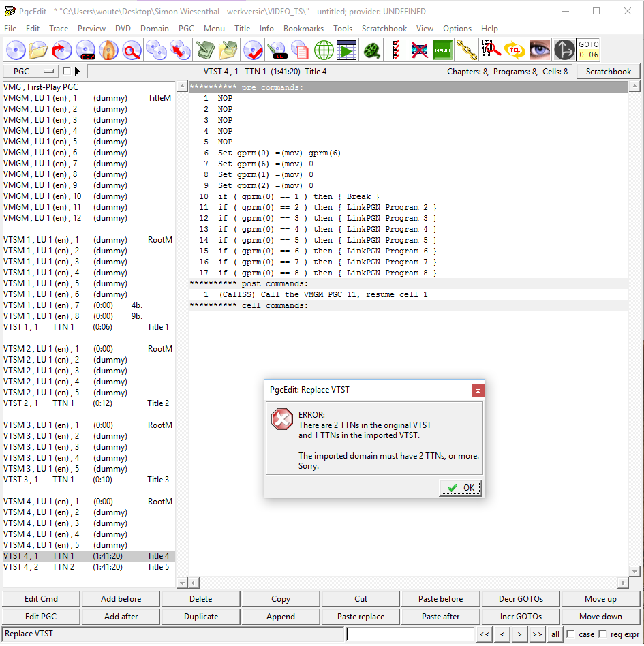Click the red checklist icon

(396, 50)
